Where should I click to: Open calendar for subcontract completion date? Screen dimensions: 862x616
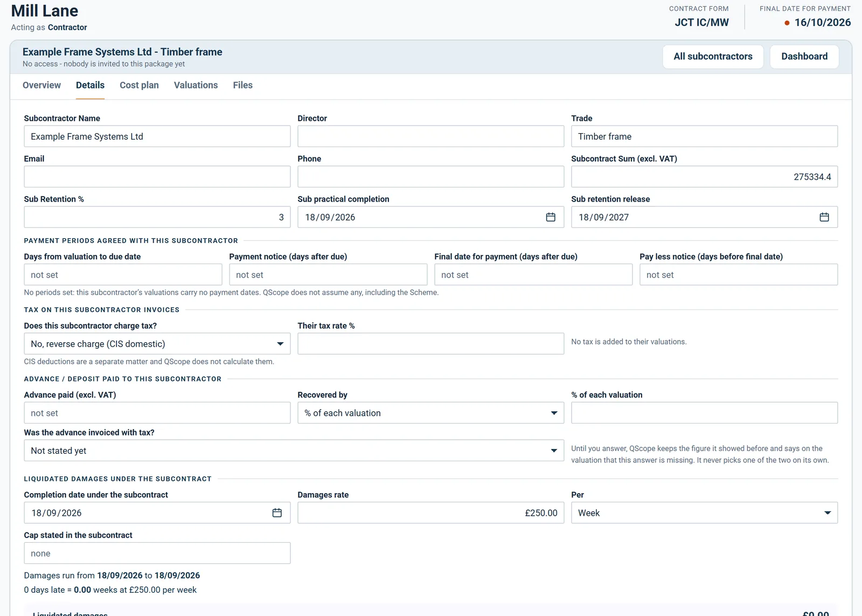pos(277,513)
